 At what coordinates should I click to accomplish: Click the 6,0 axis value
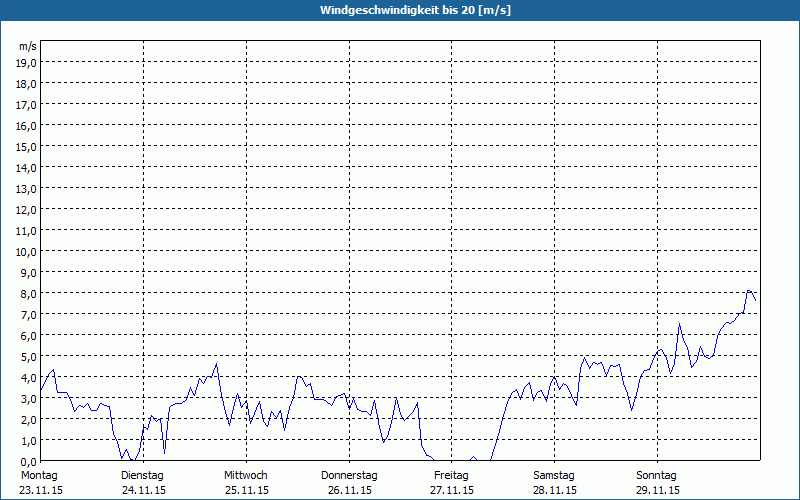coord(29,336)
